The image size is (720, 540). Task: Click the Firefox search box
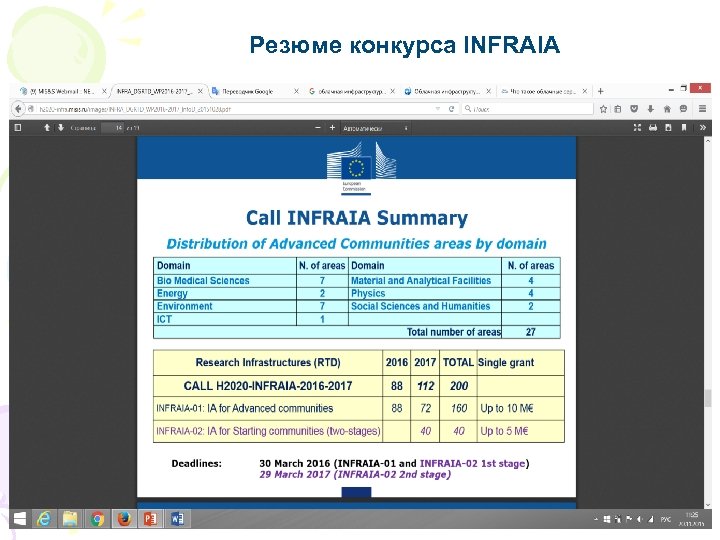pos(527,109)
